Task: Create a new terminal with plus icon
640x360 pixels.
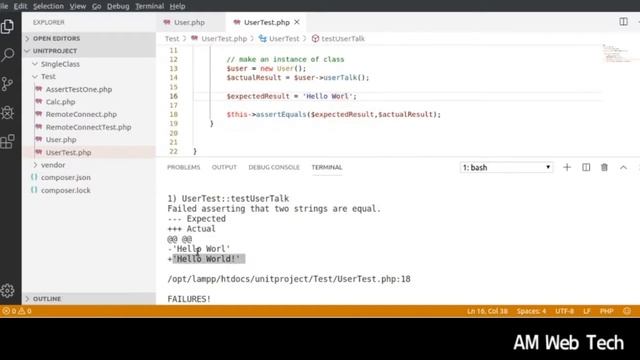Action: [x=567, y=167]
